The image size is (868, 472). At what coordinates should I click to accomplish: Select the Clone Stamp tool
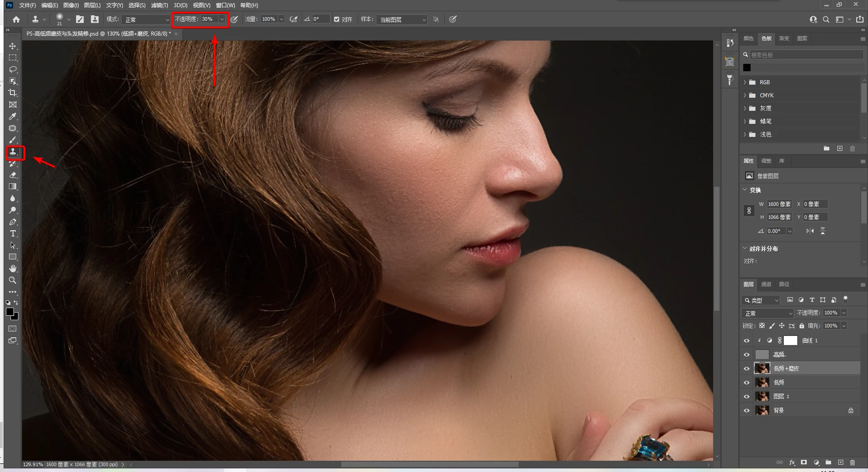(x=13, y=152)
